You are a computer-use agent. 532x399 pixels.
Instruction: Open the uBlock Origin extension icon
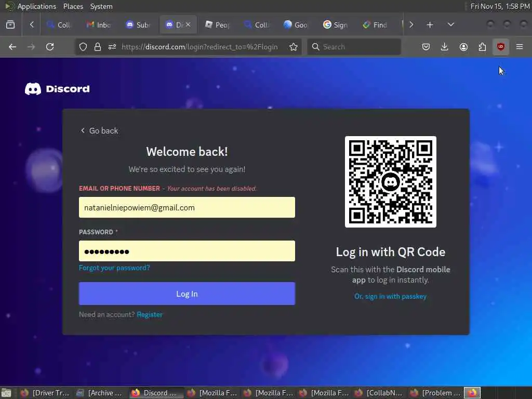click(501, 47)
